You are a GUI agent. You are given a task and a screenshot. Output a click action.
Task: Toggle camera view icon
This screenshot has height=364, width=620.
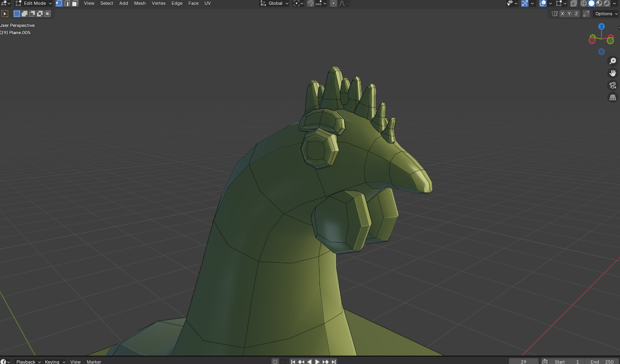(x=613, y=85)
